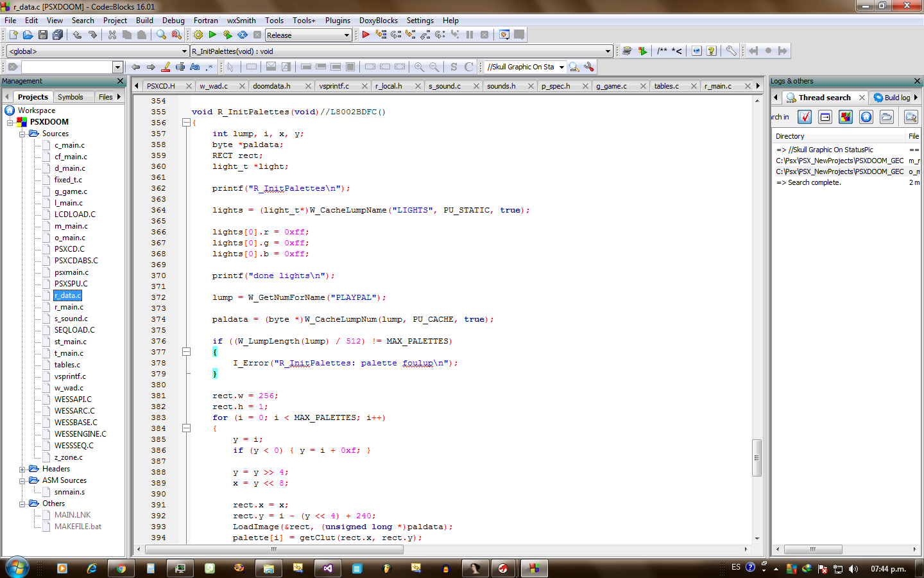Click the Redo arrow icon
The width and height of the screenshot is (924, 578).
[92, 35]
